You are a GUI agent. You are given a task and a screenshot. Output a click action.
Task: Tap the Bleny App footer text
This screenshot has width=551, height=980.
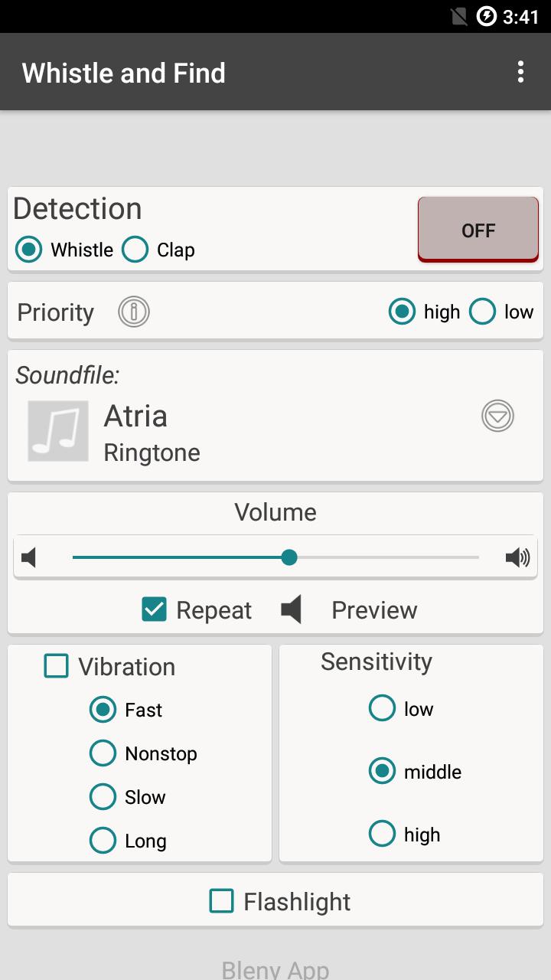275,969
